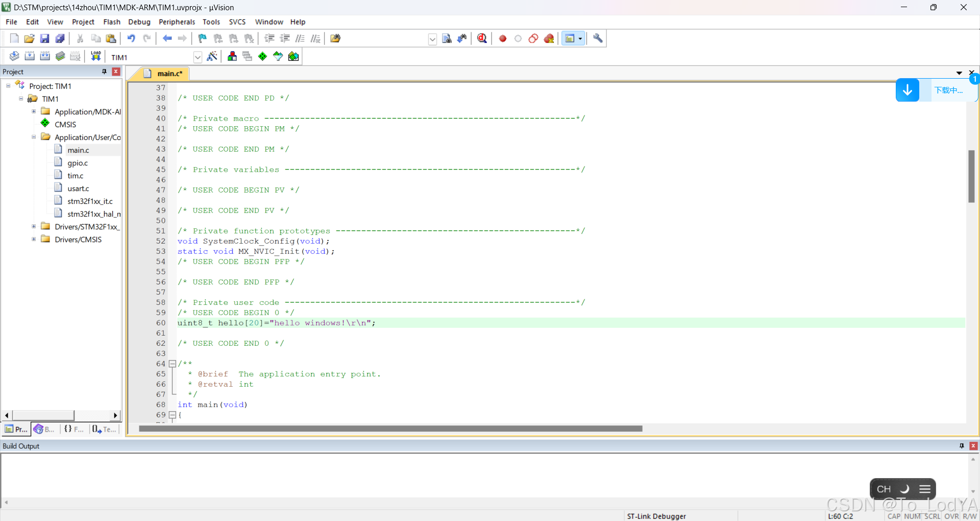Uncomment the selected lines

(x=315, y=38)
